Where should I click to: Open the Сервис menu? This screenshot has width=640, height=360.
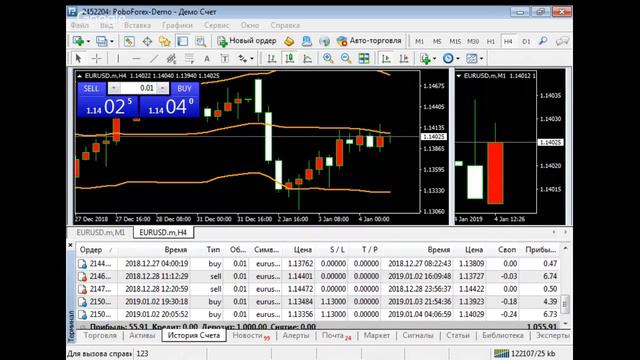coord(216,25)
